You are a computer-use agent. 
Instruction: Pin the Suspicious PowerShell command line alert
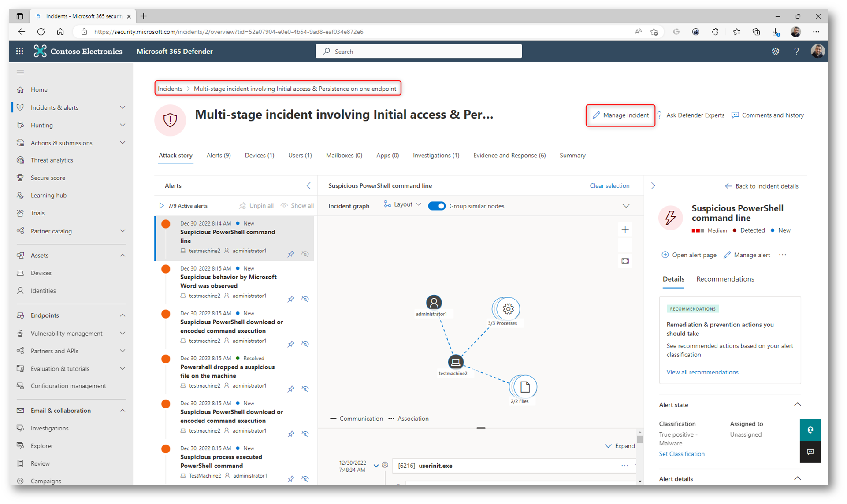click(291, 254)
